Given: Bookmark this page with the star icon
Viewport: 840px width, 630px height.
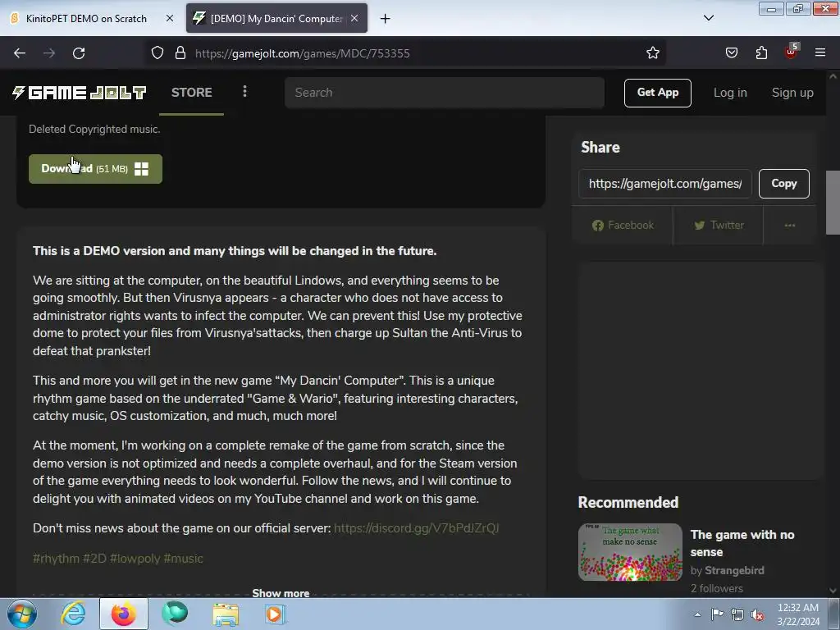Looking at the screenshot, I should click(x=652, y=53).
